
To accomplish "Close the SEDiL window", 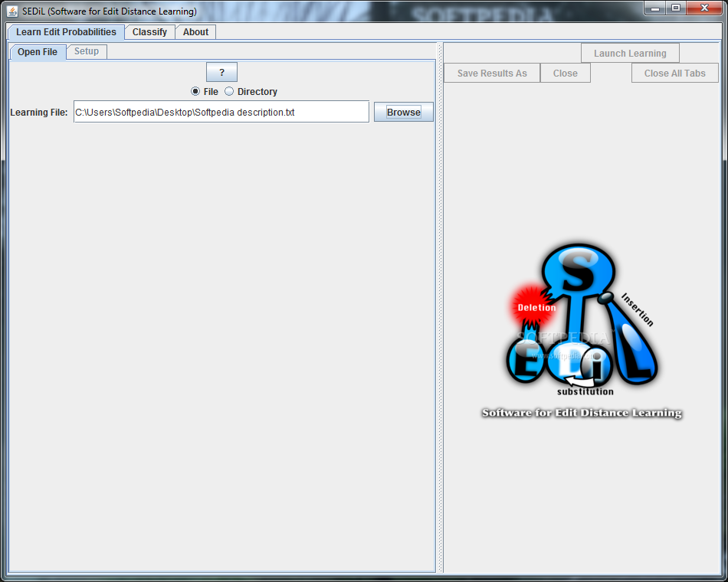I will click(x=704, y=8).
